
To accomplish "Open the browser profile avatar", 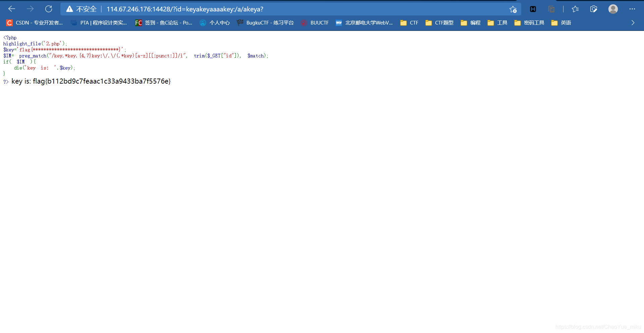I will (613, 9).
